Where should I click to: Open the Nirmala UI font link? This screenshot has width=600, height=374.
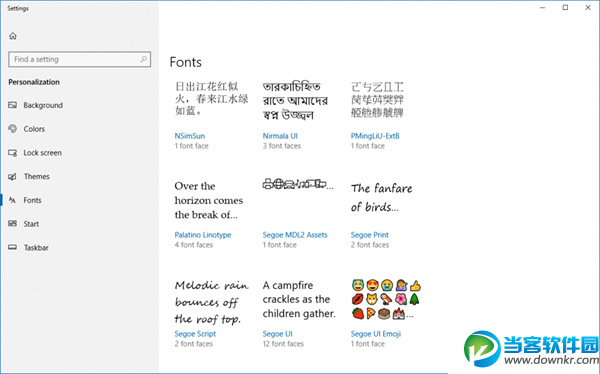click(280, 136)
